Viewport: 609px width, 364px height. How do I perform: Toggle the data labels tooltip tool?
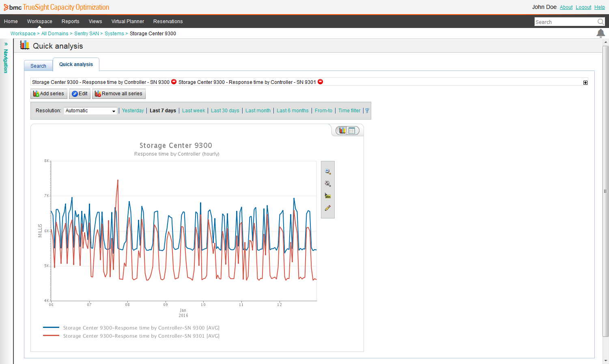click(328, 196)
